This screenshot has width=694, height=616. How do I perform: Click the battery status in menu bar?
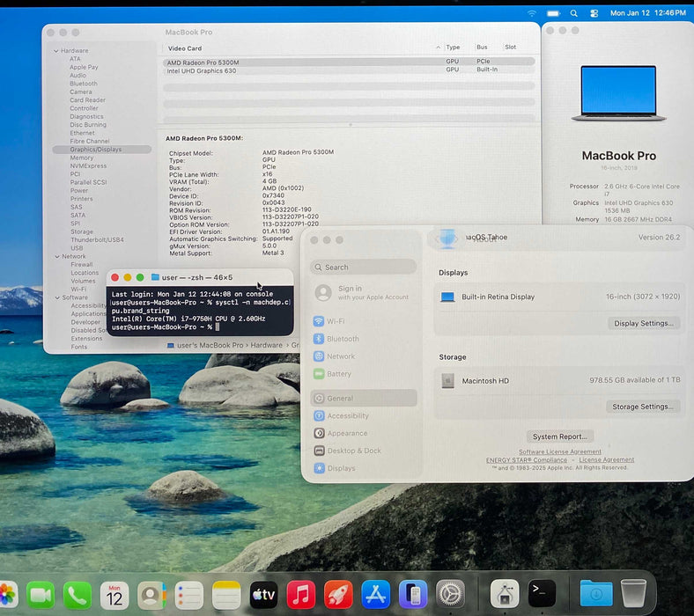553,13
